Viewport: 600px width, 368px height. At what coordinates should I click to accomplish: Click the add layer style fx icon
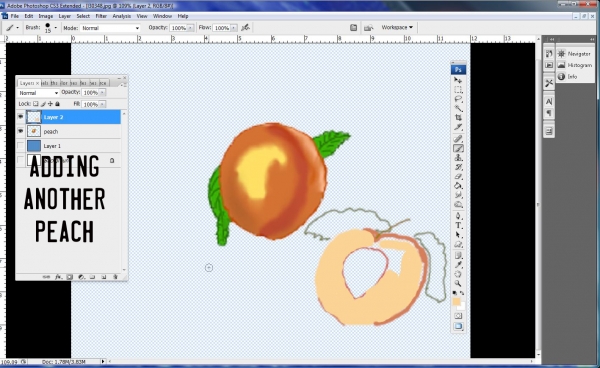coord(58,277)
